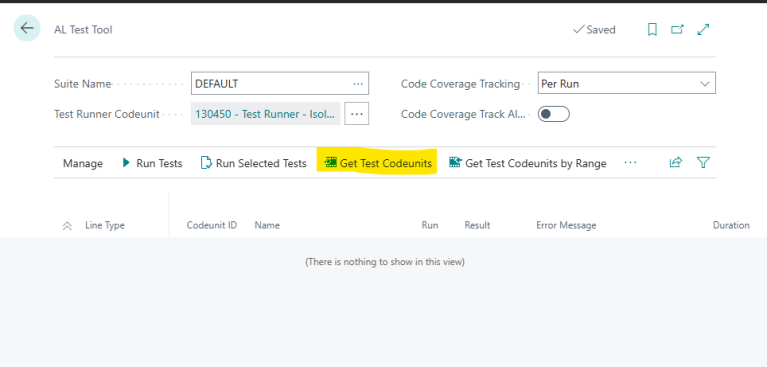Screen dimensions: 767x367
Task: Bookmark the AL Test Tool page
Action: [652, 30]
